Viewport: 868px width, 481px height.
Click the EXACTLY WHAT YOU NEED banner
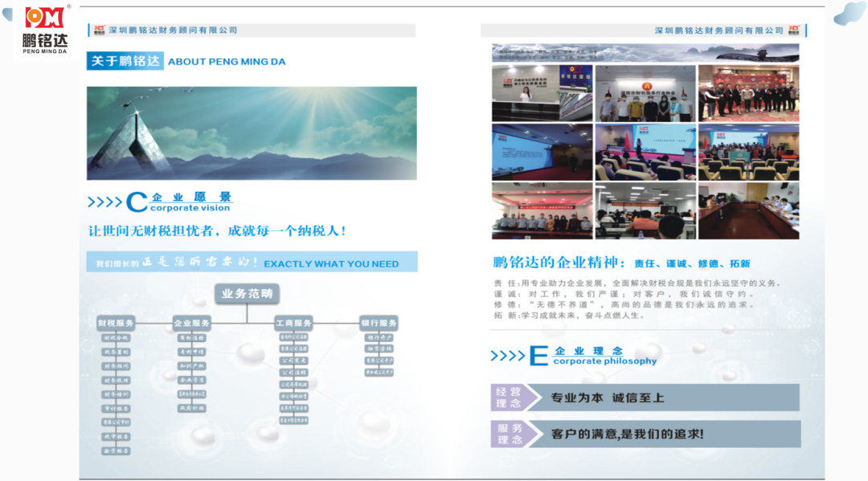(x=252, y=262)
